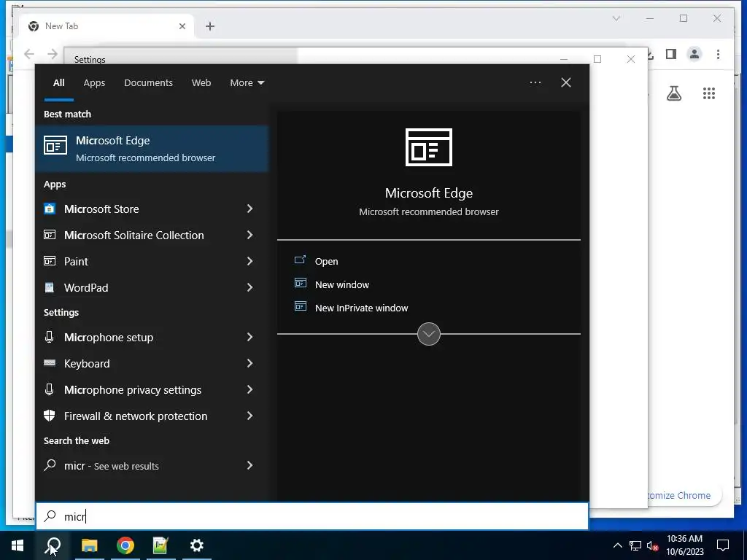Screen dimensions: 747x560
Task: Open the notification center icon
Action: click(723, 545)
